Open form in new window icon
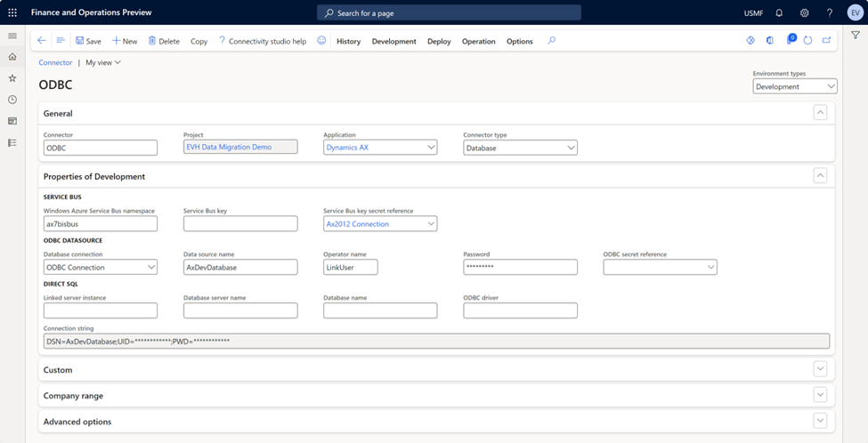Viewport: 868px width, 443px height. [826, 40]
